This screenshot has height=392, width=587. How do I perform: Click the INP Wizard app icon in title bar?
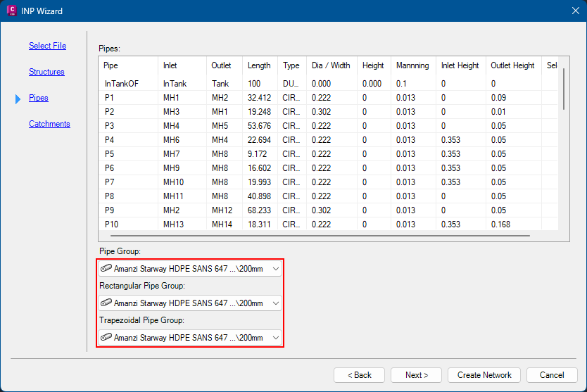coord(11,11)
